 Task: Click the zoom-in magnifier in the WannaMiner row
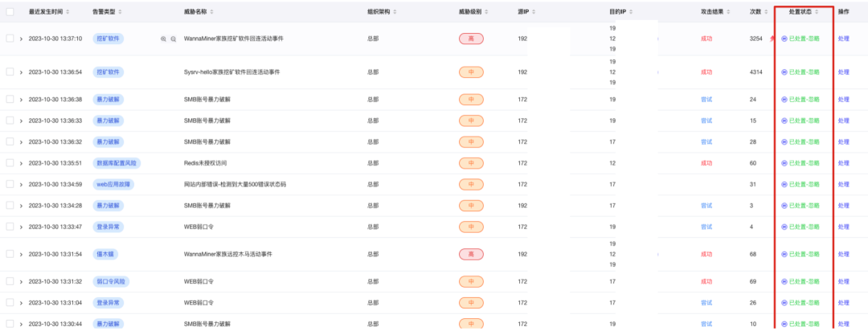tap(163, 39)
